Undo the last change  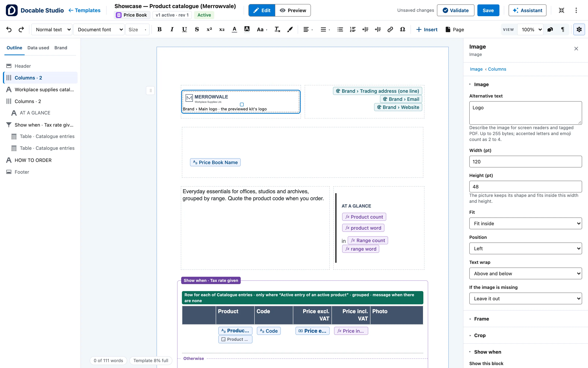tap(9, 29)
